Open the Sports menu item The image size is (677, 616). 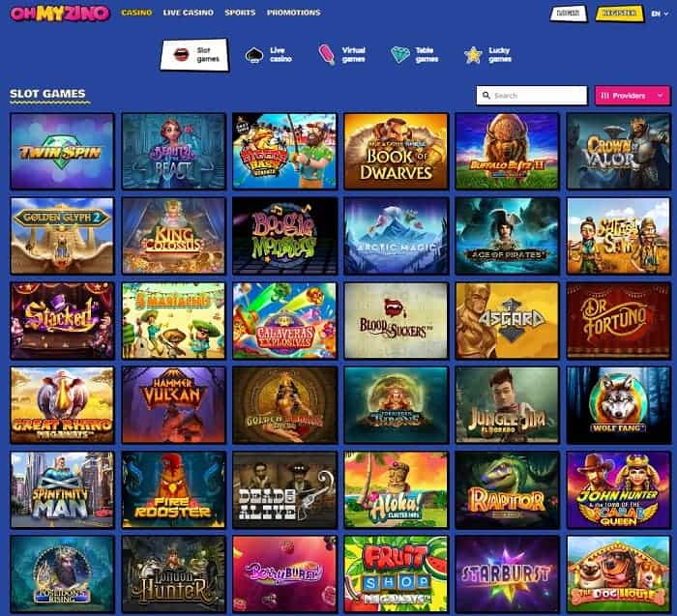240,13
